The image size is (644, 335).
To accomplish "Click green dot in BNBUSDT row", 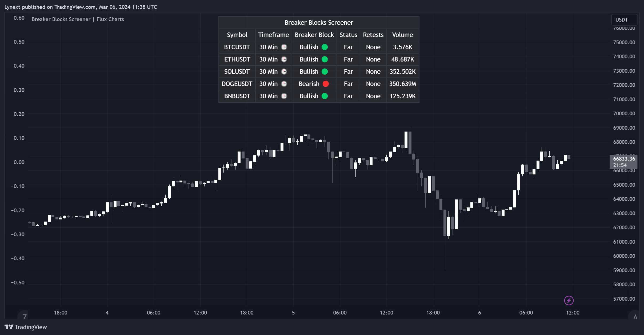I will 325,96.
